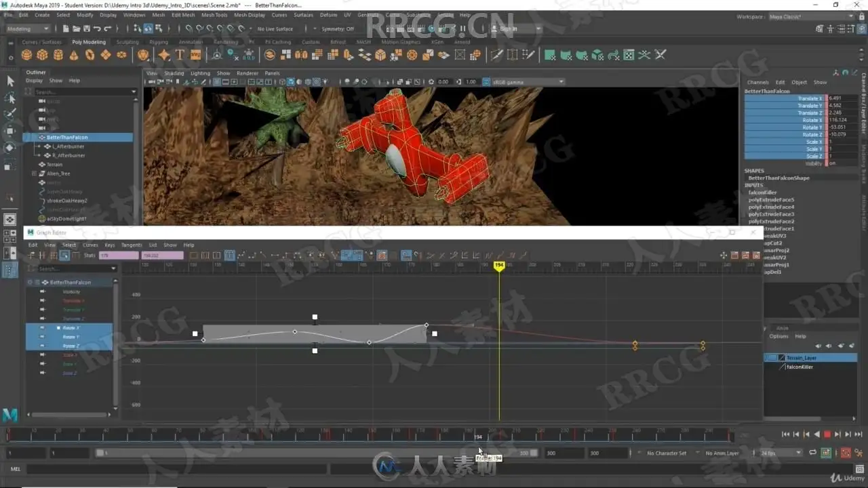Click layer editor Options menu

click(778, 336)
